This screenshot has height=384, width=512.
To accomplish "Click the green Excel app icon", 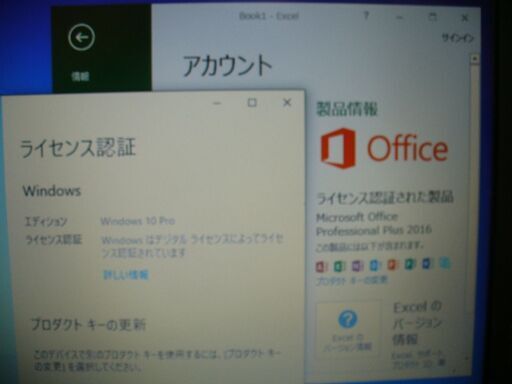I will pyautogui.click(x=339, y=266).
